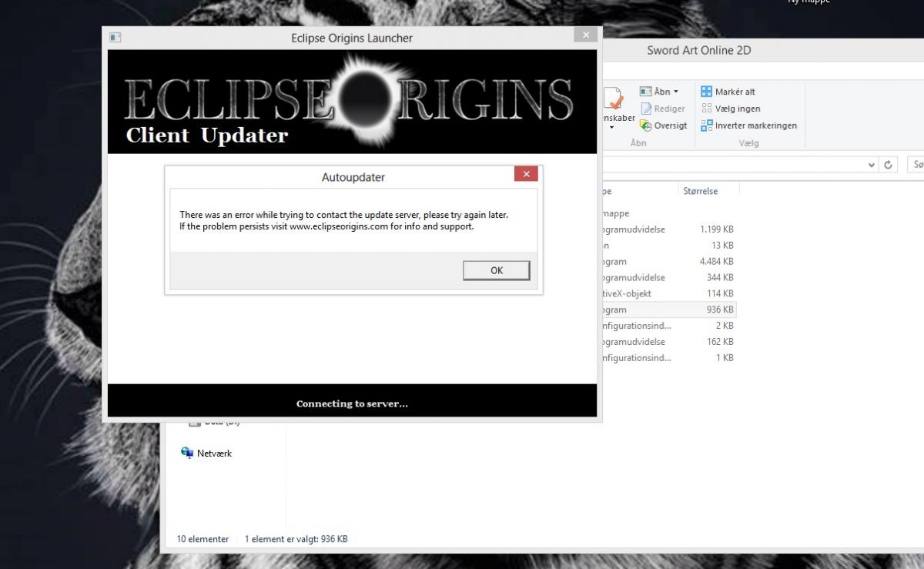Image resolution: width=924 pixels, height=569 pixels.
Task: Click '1 element er valgt: 936 KB' status text
Action: [296, 539]
